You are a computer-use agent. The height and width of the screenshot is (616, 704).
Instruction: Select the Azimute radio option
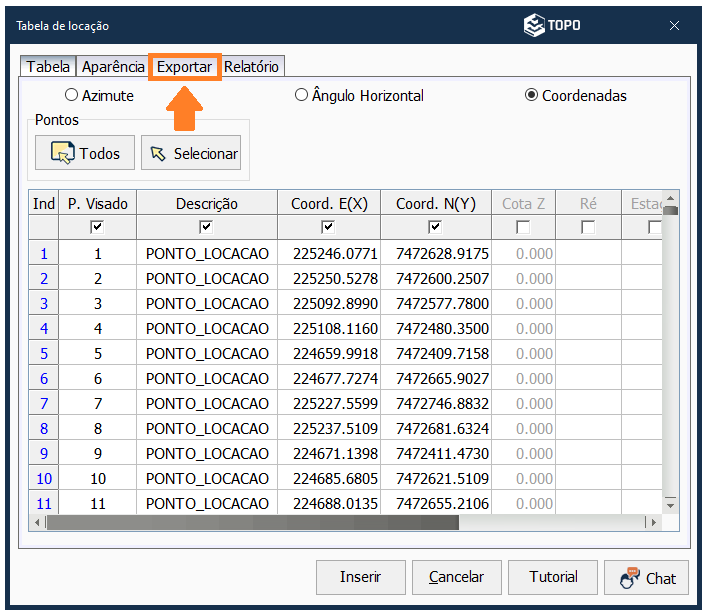[x=71, y=96]
